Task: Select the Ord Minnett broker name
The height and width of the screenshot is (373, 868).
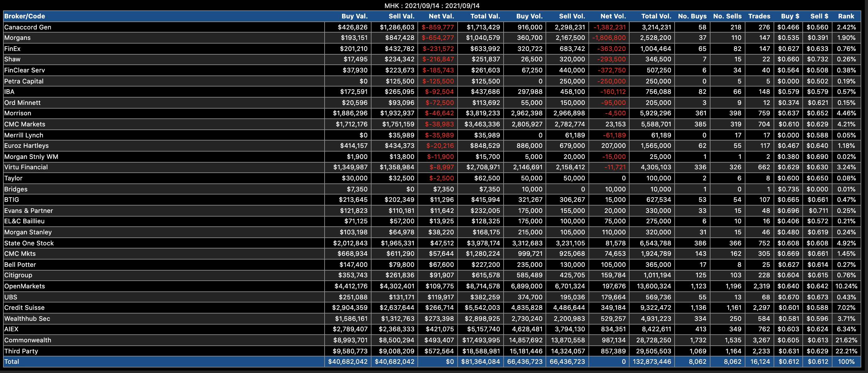Action: 22,102
